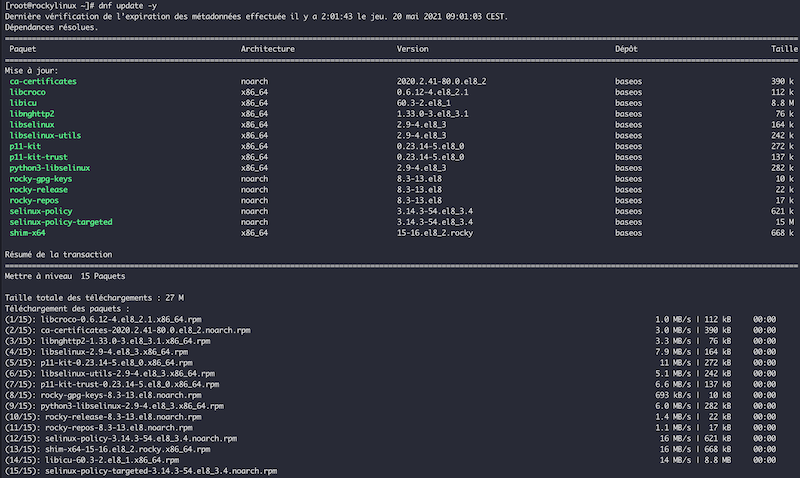Click the 15 M size of selinux-policy-targeted
Viewport: 800px width, 478px height.
click(x=785, y=222)
